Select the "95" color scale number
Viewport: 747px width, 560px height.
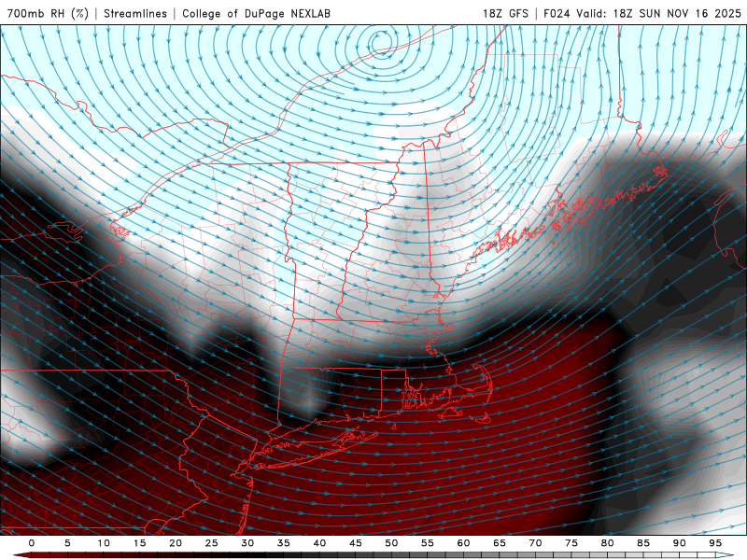715,543
